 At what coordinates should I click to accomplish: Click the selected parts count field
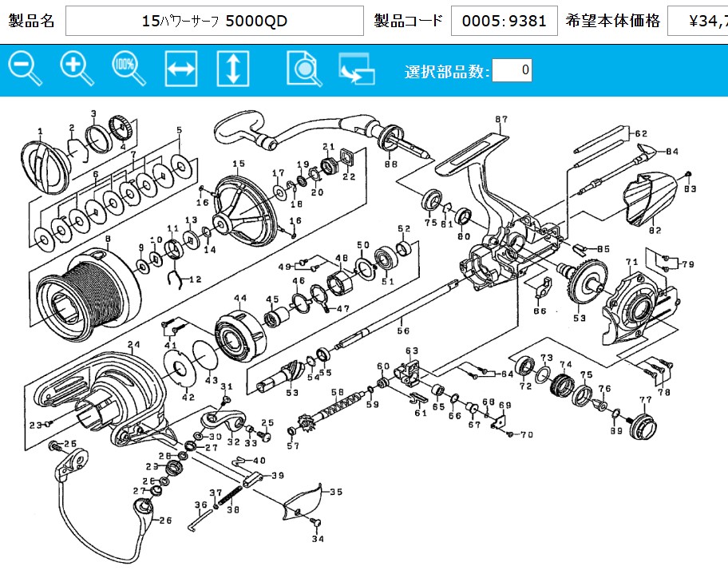pos(512,70)
